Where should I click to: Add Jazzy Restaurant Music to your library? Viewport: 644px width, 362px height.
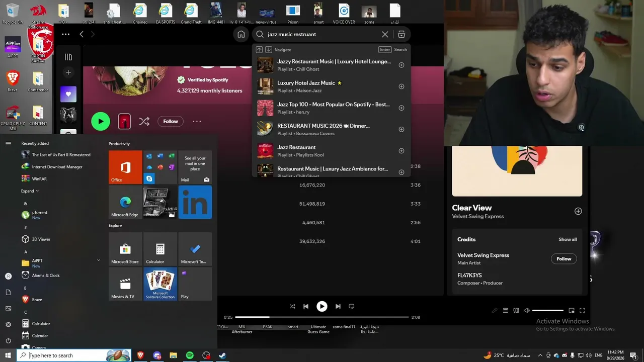401,65
